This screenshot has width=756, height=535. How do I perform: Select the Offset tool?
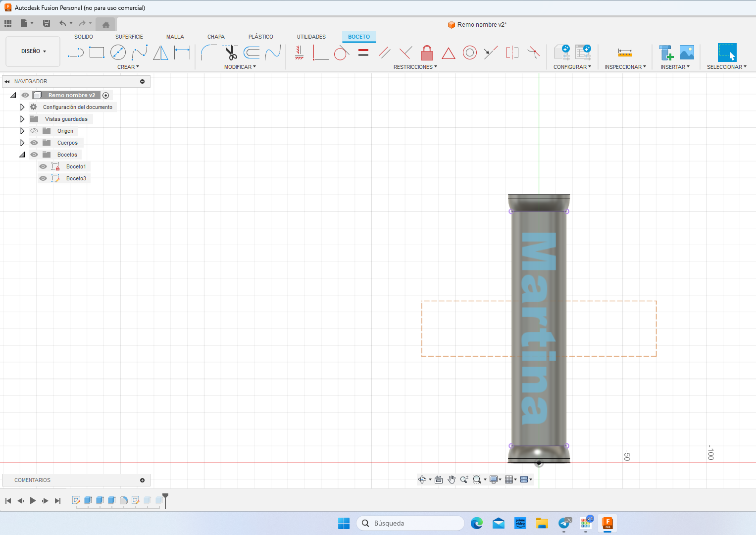pyautogui.click(x=252, y=53)
